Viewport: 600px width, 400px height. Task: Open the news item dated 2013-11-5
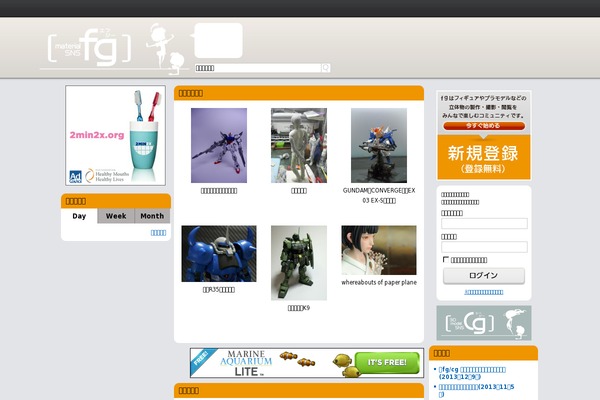(476, 390)
